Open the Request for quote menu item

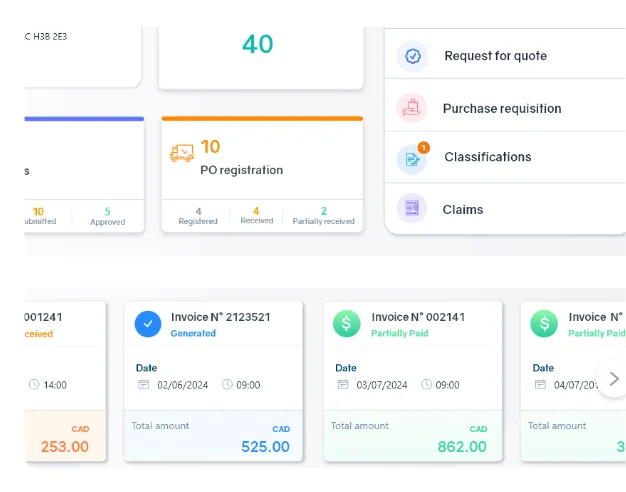[x=495, y=56]
